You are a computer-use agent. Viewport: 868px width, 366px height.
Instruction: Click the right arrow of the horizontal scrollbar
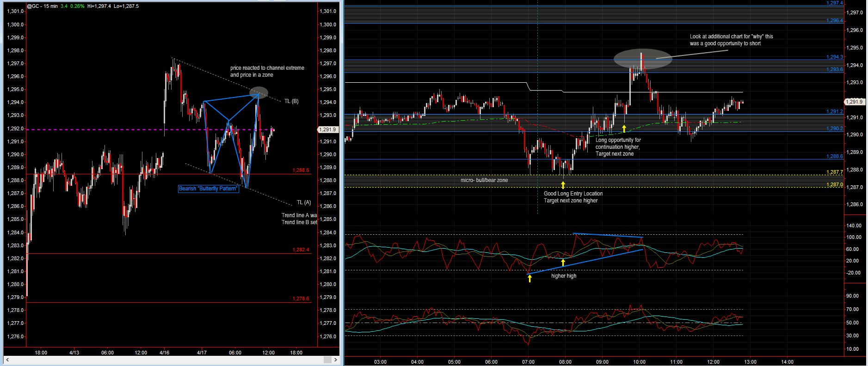pos(336,360)
